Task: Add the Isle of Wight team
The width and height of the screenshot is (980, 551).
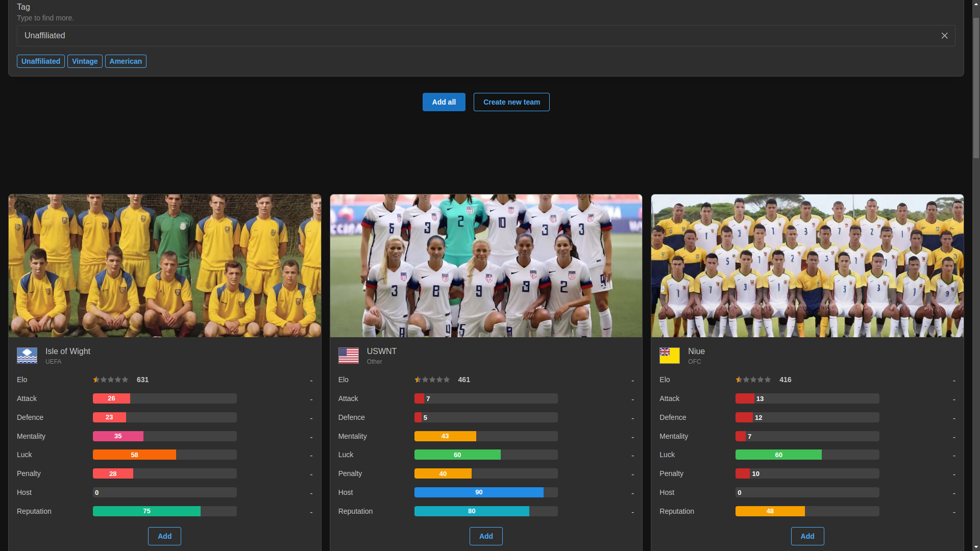Action: [164, 536]
